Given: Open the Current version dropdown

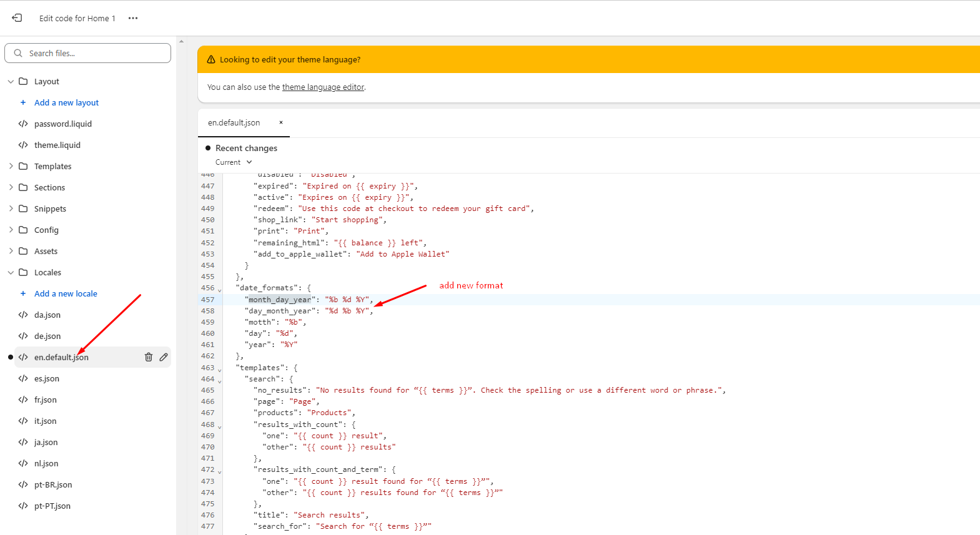Looking at the screenshot, I should [234, 162].
